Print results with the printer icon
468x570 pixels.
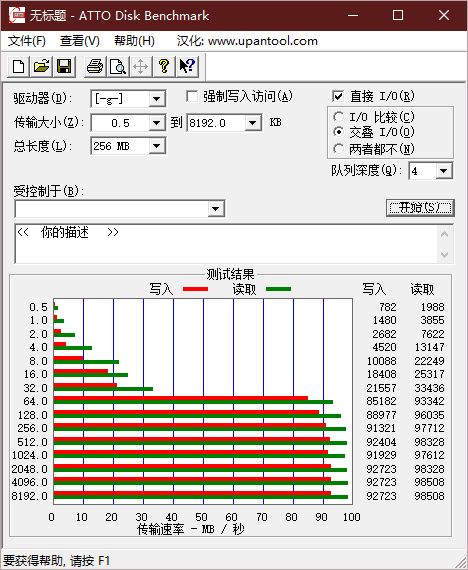95,67
